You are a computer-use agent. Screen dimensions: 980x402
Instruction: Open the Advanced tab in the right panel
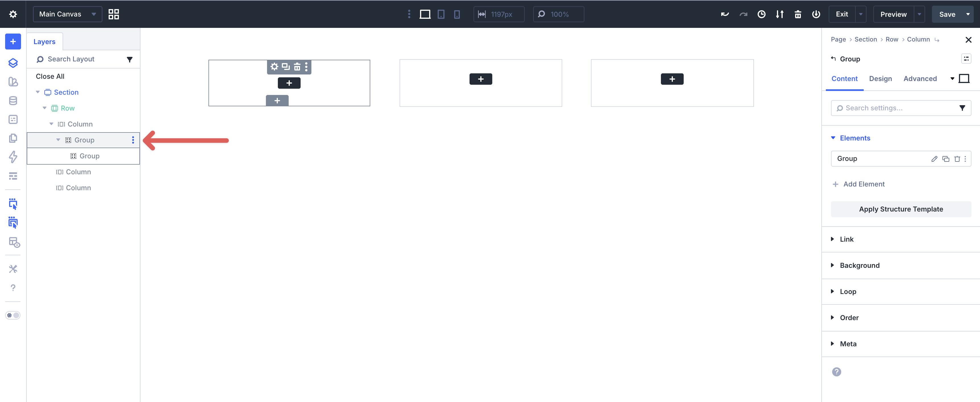tap(920, 78)
